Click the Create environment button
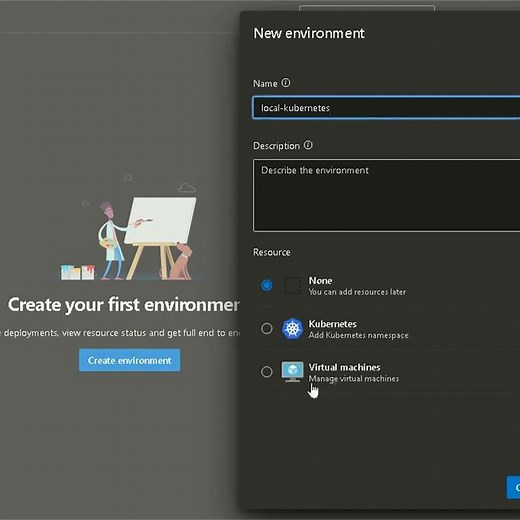 pos(130,360)
